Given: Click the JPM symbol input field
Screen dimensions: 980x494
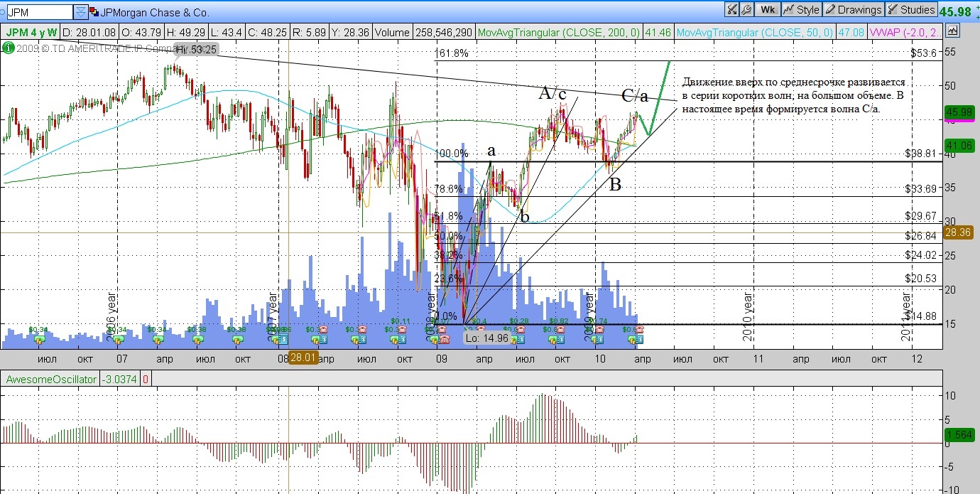Looking at the screenshot, I should pyautogui.click(x=38, y=11).
